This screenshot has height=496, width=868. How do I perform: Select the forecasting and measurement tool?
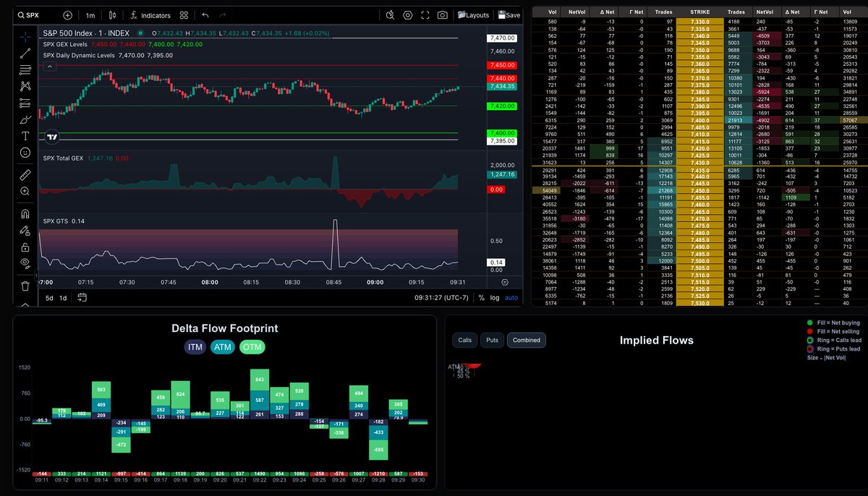click(x=25, y=103)
